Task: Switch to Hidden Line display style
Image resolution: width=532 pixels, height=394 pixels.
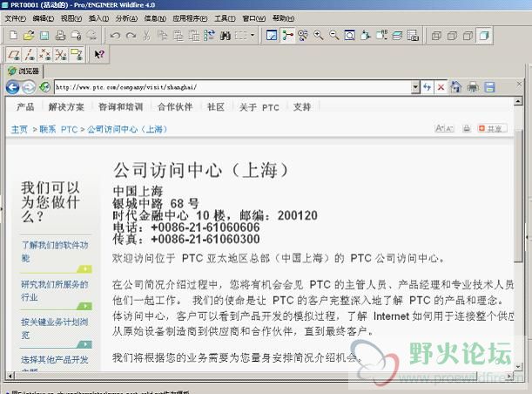Action: 452,36
